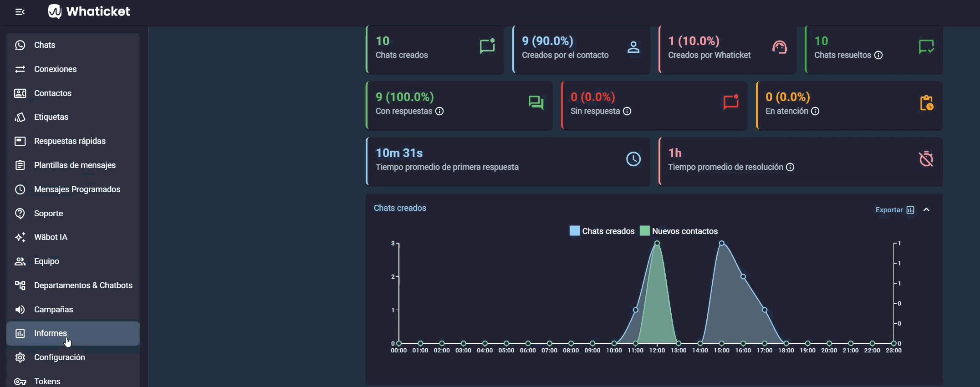Click info icon beside En atención
Image resolution: width=980 pixels, height=387 pixels.
pos(815,111)
